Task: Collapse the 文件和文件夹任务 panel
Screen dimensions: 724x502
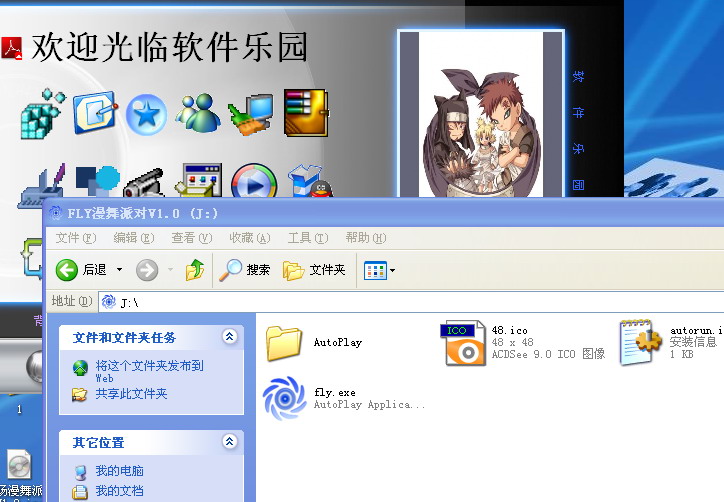Action: coord(229,336)
